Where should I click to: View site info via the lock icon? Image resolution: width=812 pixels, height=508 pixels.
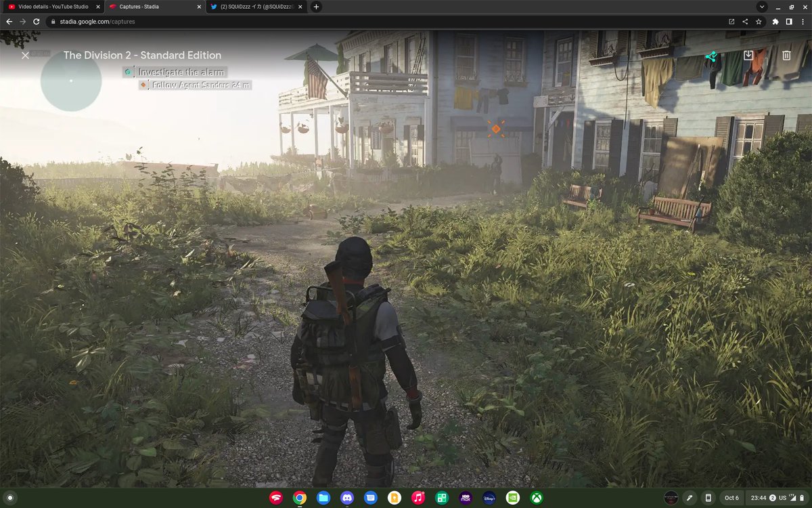[53, 22]
